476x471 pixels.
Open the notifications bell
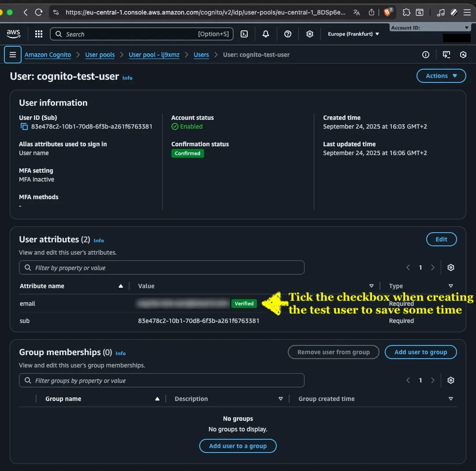(266, 34)
